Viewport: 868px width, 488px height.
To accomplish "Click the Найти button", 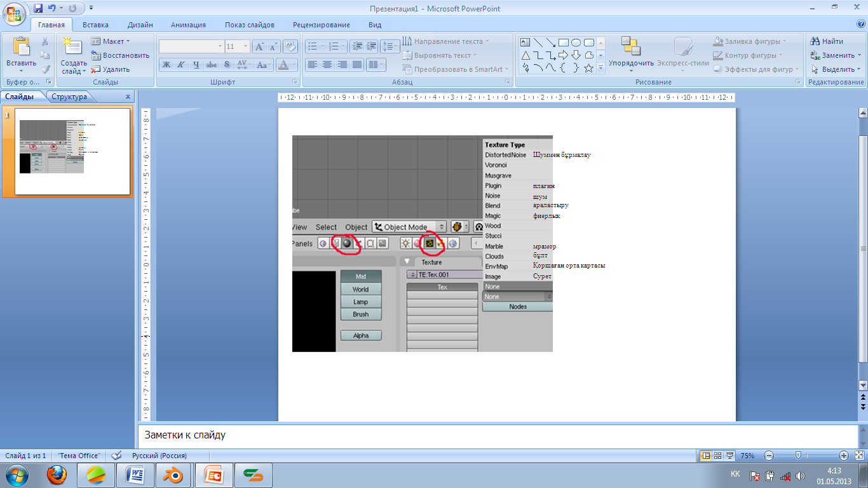I will click(x=827, y=41).
